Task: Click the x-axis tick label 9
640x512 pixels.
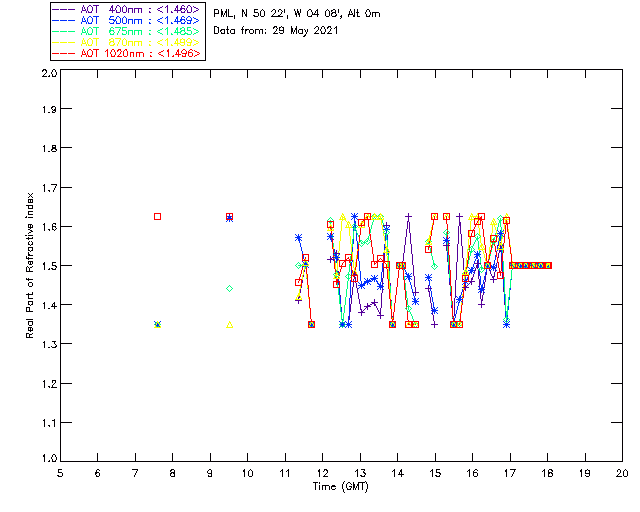Action: pyautogui.click(x=210, y=474)
